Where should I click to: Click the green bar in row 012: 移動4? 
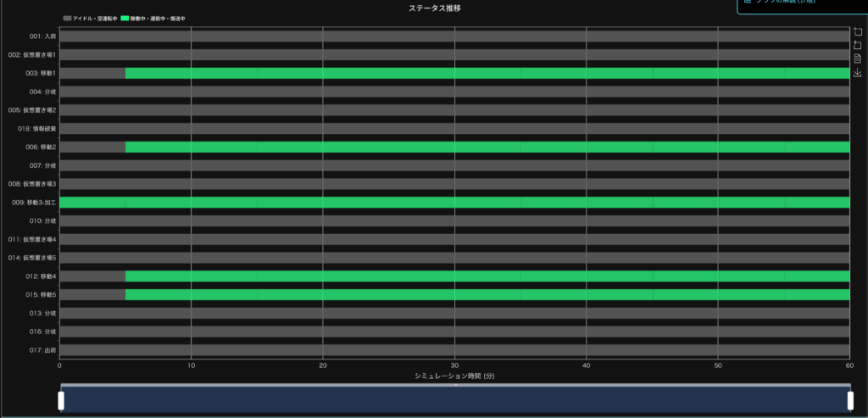point(487,276)
